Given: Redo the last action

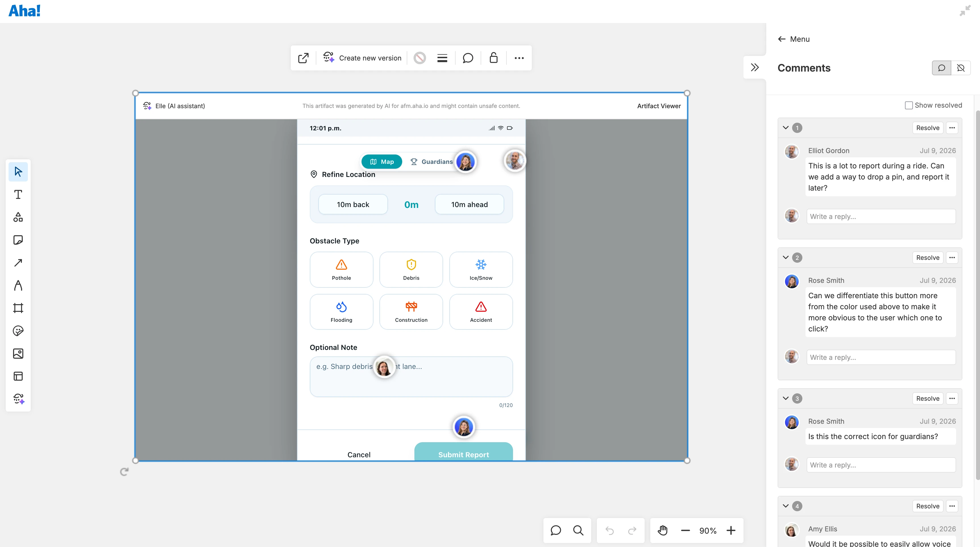Looking at the screenshot, I should 632,531.
